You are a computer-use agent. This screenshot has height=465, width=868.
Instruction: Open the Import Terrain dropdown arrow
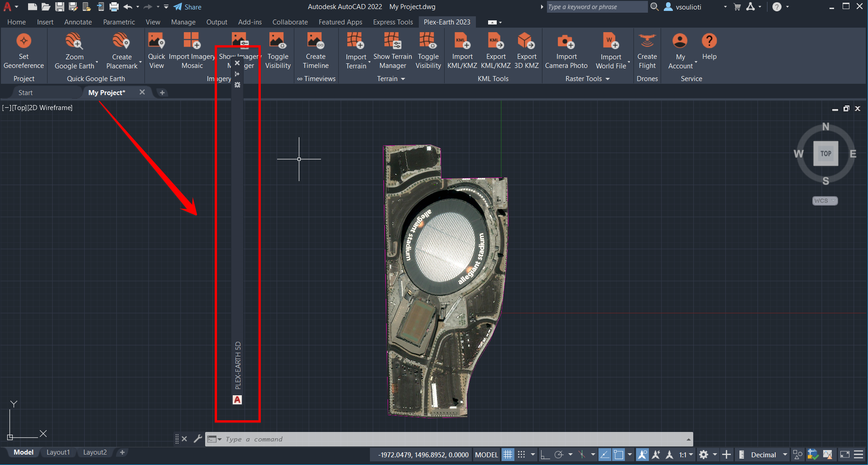click(x=369, y=62)
